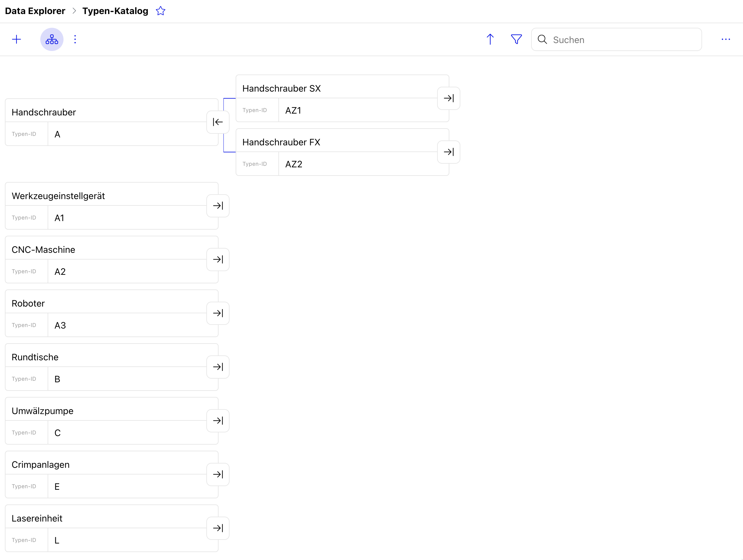The height and width of the screenshot is (560, 743).
Task: Open the Umwälzpumpe card
Action: 111,421
